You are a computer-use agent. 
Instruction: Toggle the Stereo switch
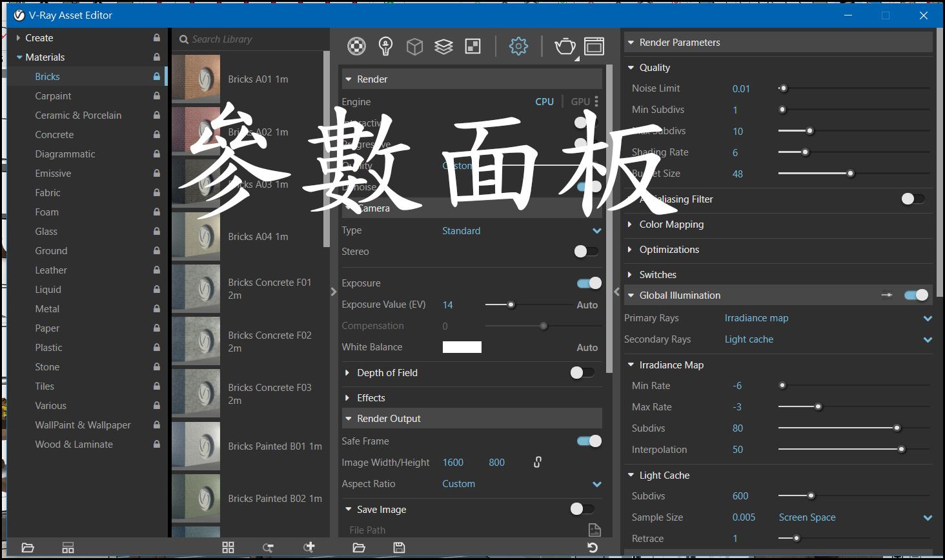pos(586,252)
